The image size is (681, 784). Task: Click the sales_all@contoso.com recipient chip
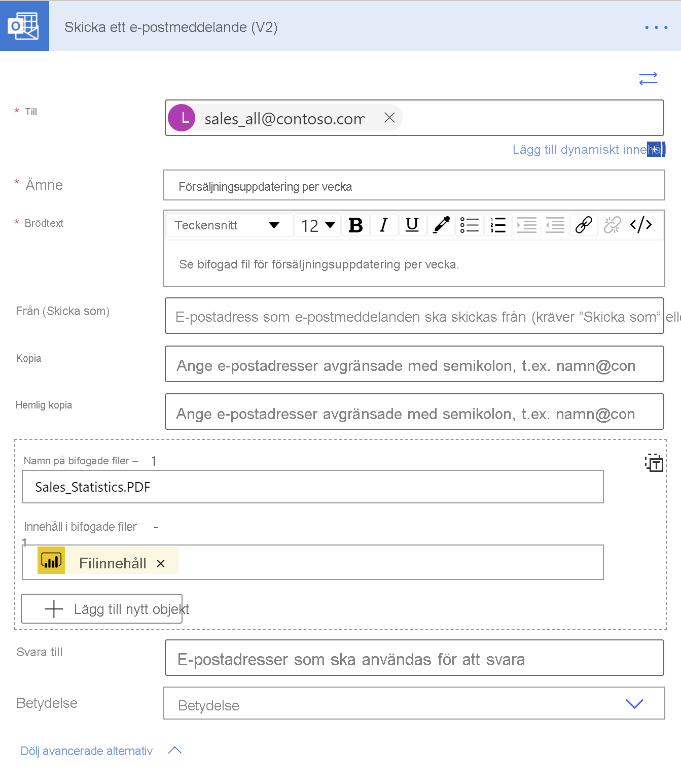[285, 118]
